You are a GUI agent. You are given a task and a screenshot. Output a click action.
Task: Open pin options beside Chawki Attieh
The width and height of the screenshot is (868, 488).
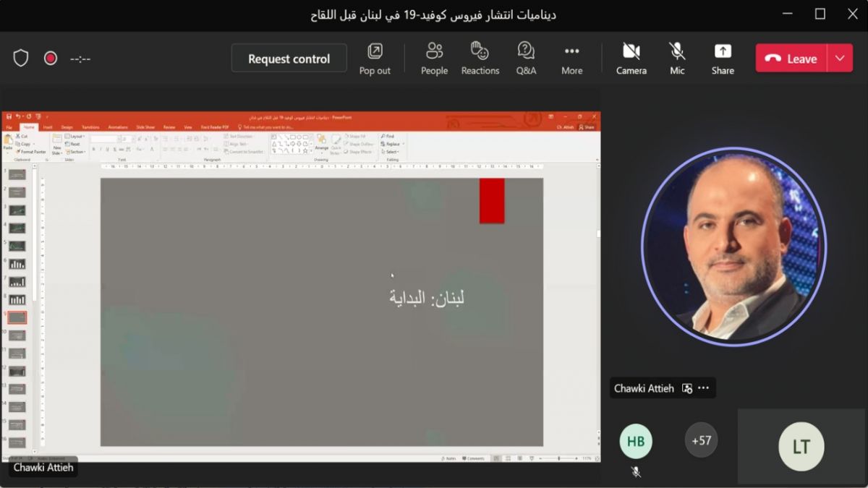[687, 388]
